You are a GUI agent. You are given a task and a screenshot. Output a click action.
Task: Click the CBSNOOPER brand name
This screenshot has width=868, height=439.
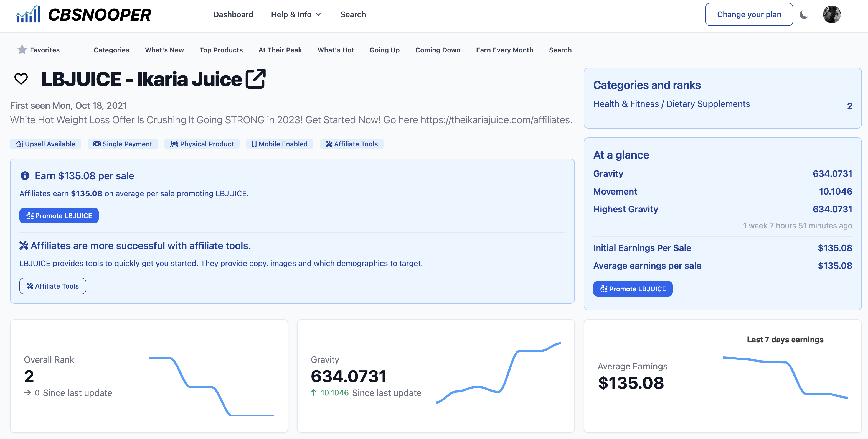99,14
